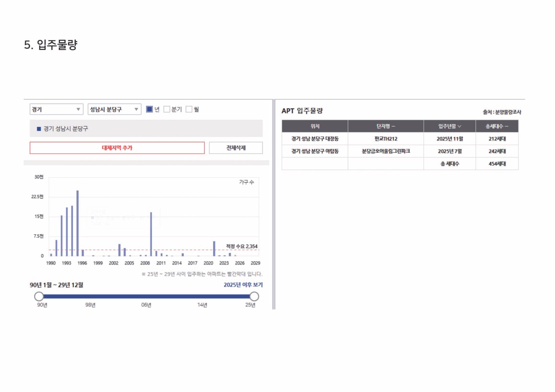This screenshot has width=555, height=392.
Task: Click the 90년 1월 ~ 29년 12월 range text
Action: pos(57,285)
